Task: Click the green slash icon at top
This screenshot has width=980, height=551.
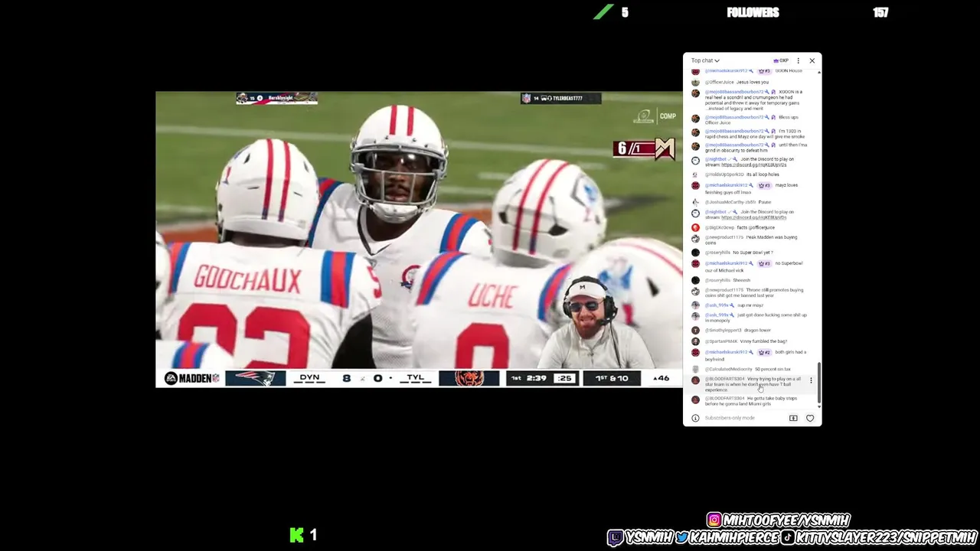Action: pos(603,11)
